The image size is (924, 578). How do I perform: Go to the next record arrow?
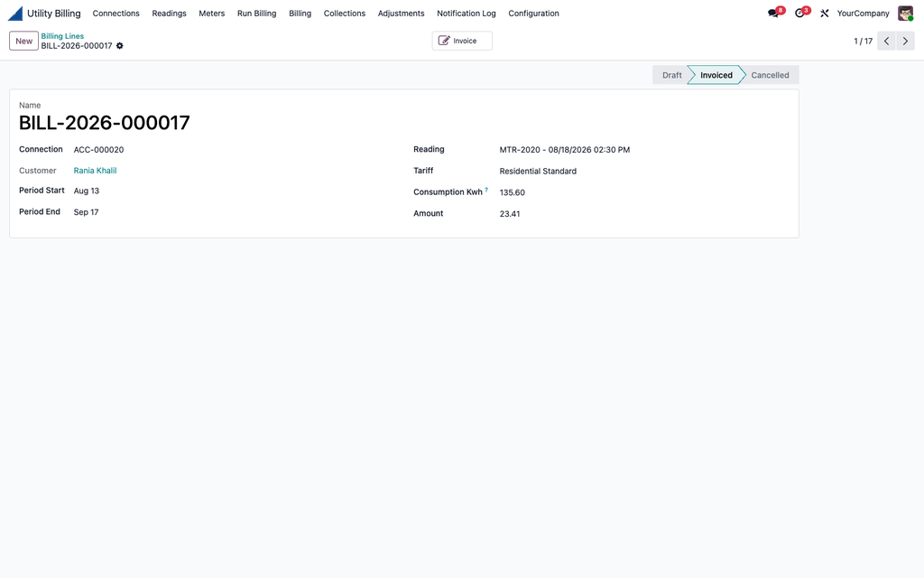click(x=905, y=41)
